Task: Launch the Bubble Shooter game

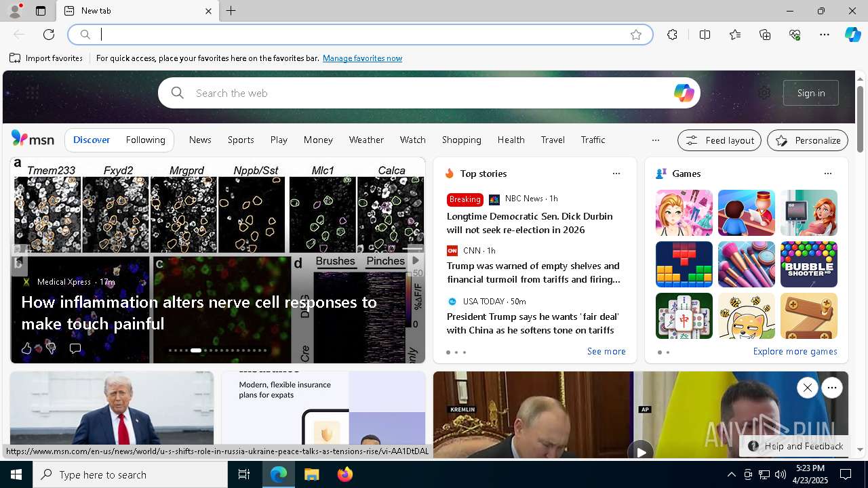Action: (x=808, y=264)
